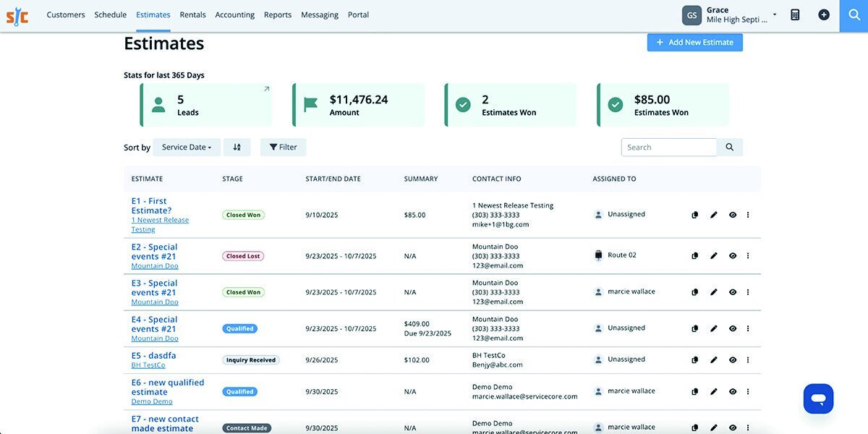
Task: Expand the Service Date sort dropdown
Action: coord(187,147)
